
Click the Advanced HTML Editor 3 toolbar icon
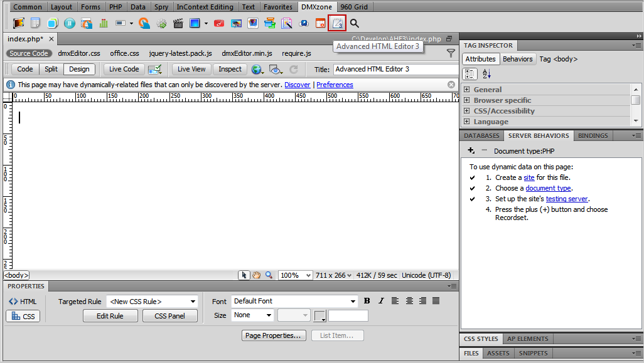coord(337,23)
